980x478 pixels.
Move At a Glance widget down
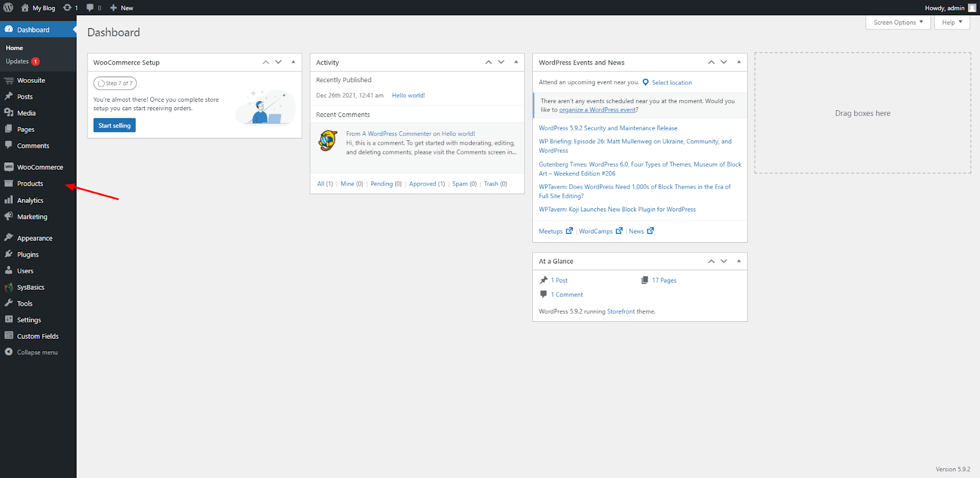pyautogui.click(x=724, y=261)
